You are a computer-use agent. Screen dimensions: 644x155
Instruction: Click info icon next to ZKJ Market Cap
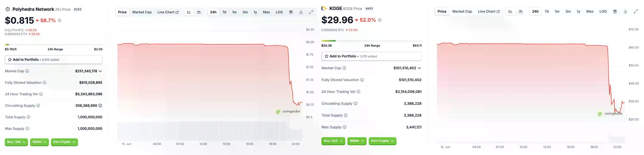27,71
